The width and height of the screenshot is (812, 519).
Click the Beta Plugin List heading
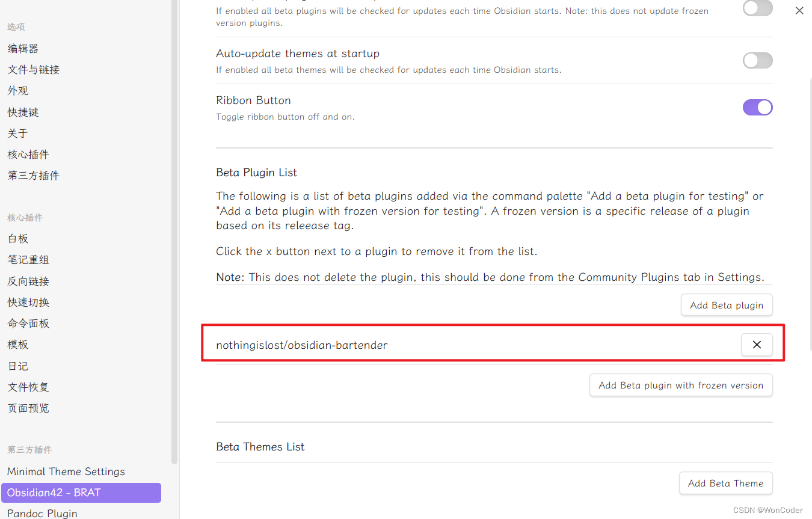coord(257,173)
